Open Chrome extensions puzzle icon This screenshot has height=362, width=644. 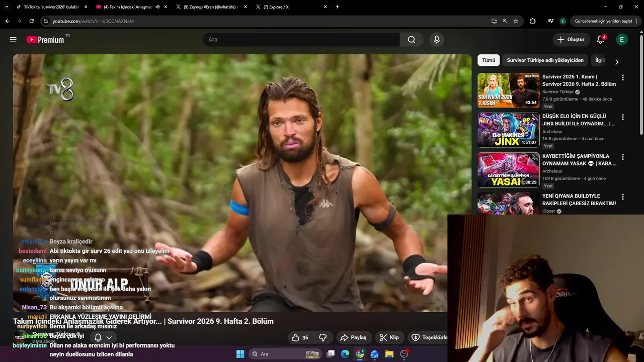coord(533,21)
